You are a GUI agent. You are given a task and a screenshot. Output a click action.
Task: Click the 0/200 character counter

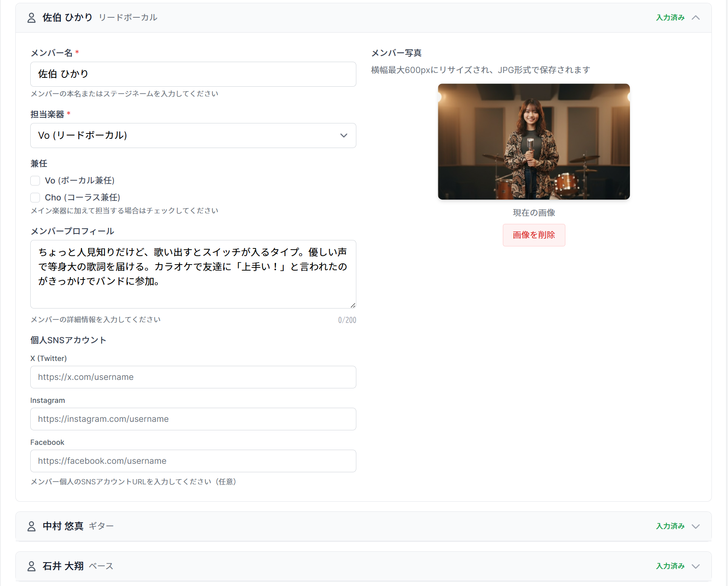coord(347,320)
